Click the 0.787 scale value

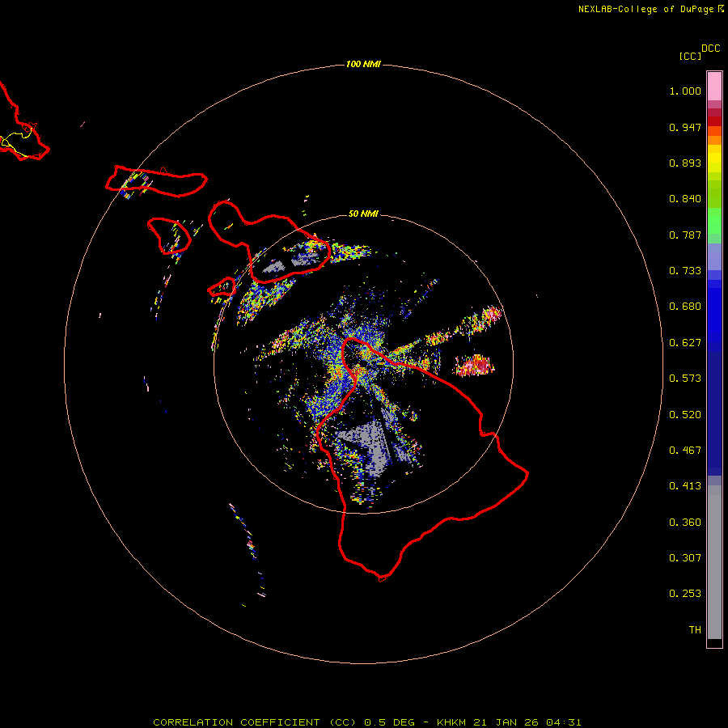coord(685,235)
